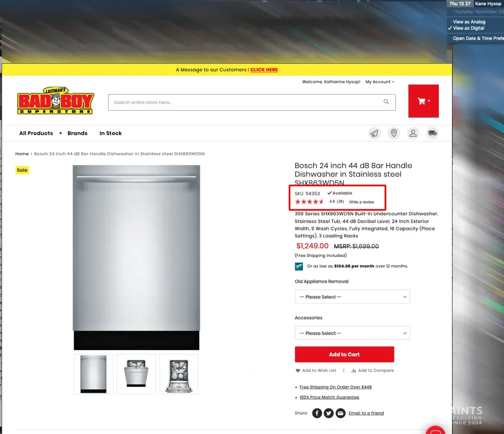Open the My Account dropdown
The height and width of the screenshot is (434, 504).
[x=380, y=82]
